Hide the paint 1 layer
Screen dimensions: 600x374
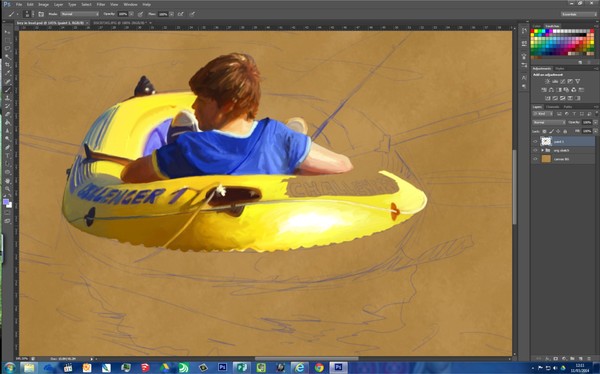(535, 142)
